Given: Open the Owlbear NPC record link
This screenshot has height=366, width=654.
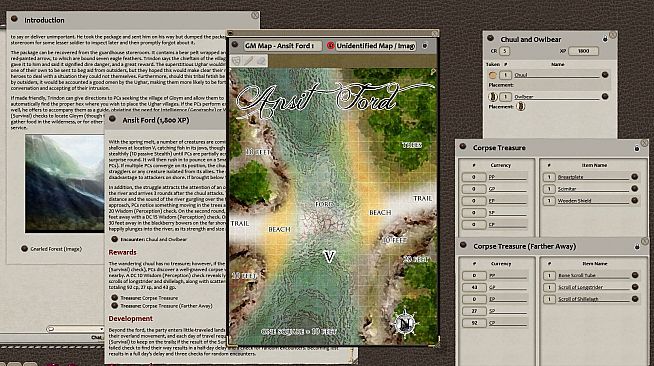Looking at the screenshot, I should (605, 96).
